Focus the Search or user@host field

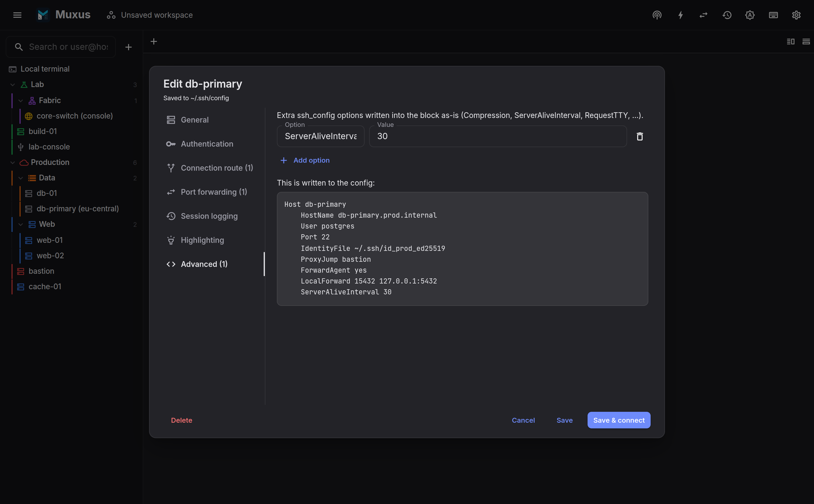pos(61,47)
